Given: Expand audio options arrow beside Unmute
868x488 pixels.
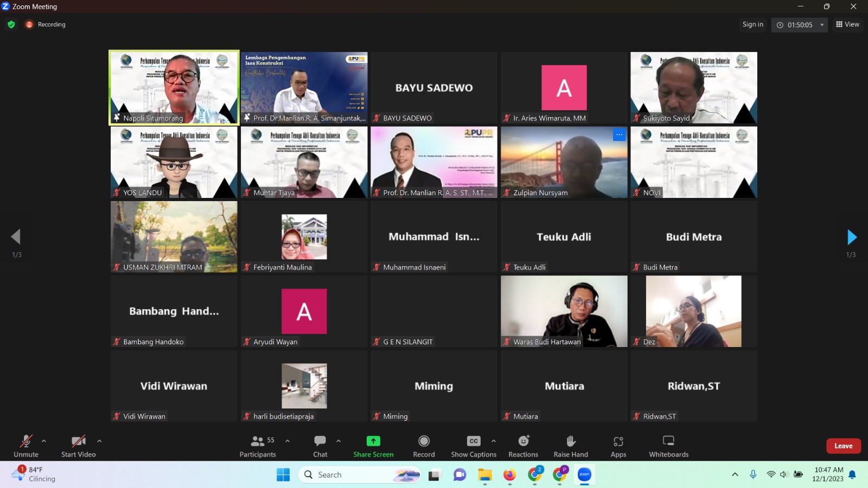Looking at the screenshot, I should coord(44,441).
